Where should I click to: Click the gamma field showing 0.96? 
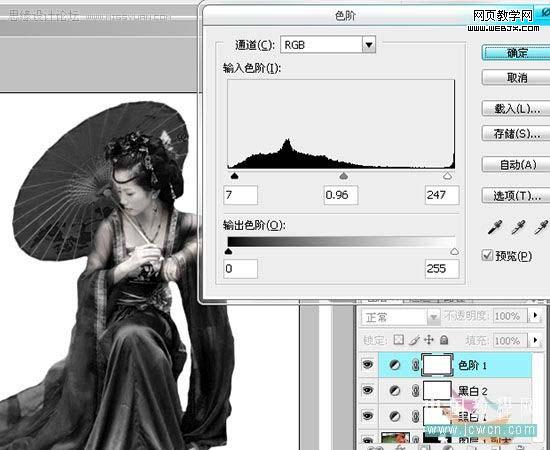(x=341, y=195)
